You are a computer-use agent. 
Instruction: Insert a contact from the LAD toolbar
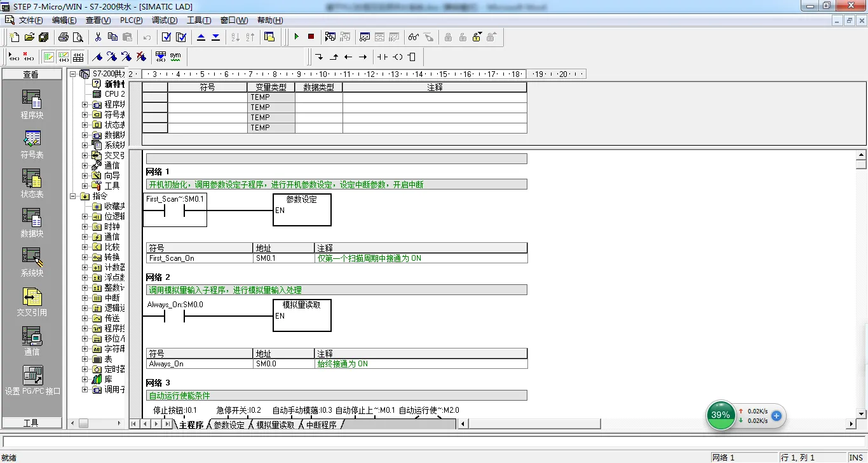pos(383,57)
